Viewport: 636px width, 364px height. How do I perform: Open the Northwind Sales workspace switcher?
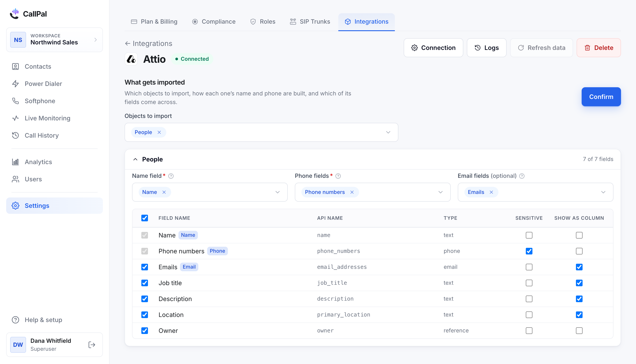(55, 40)
